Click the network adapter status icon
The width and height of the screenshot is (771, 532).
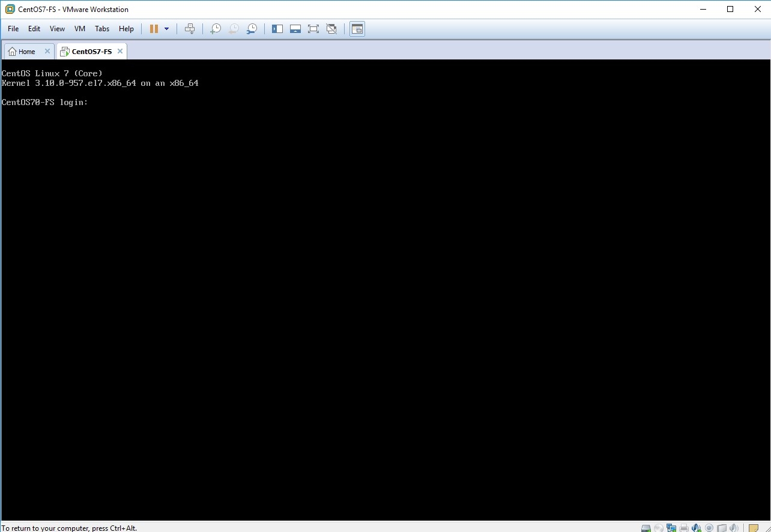coord(671,528)
